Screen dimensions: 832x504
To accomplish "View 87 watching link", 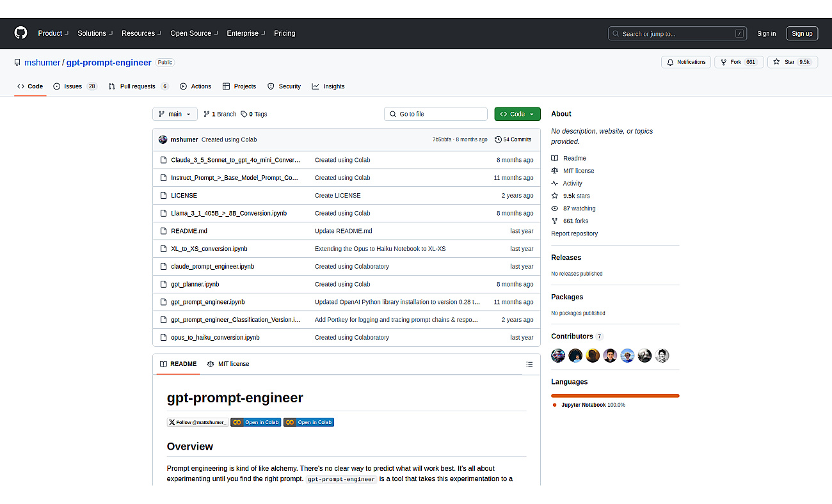I will (x=573, y=209).
